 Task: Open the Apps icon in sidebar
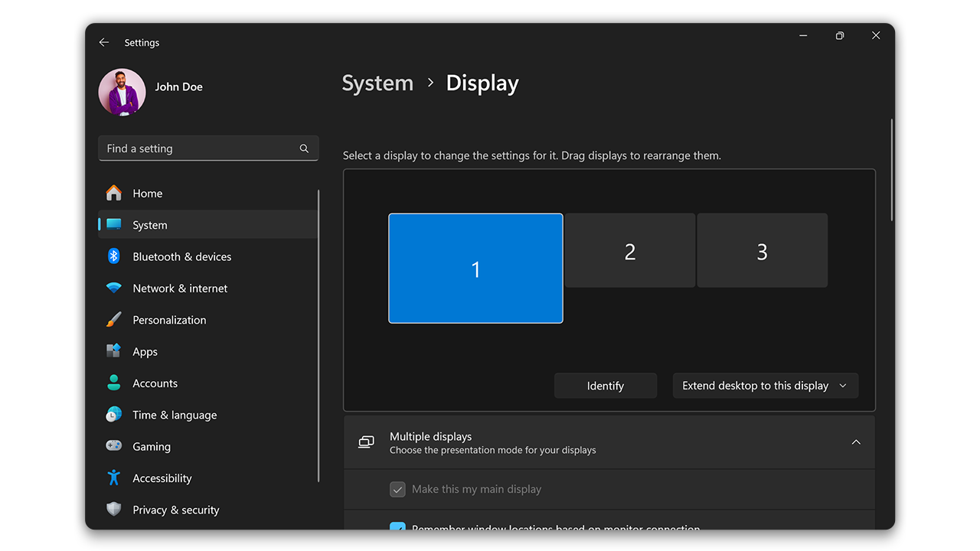(113, 351)
